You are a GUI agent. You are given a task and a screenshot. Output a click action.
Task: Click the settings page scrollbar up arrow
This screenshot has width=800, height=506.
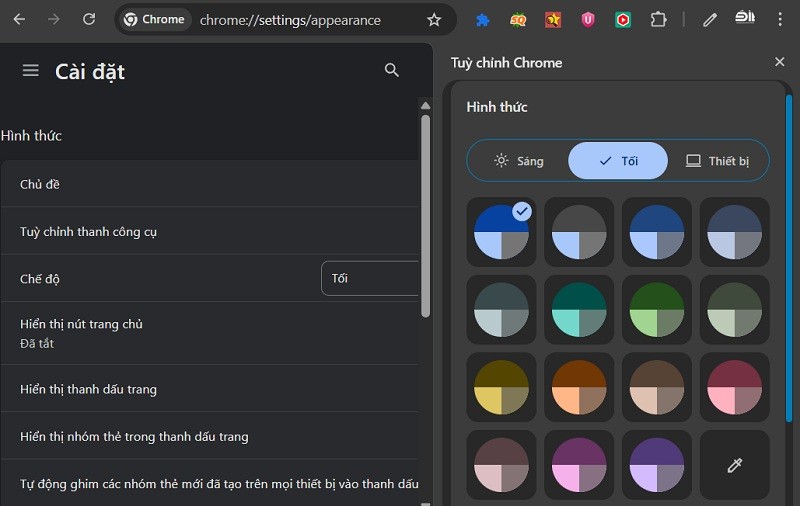[x=426, y=106]
